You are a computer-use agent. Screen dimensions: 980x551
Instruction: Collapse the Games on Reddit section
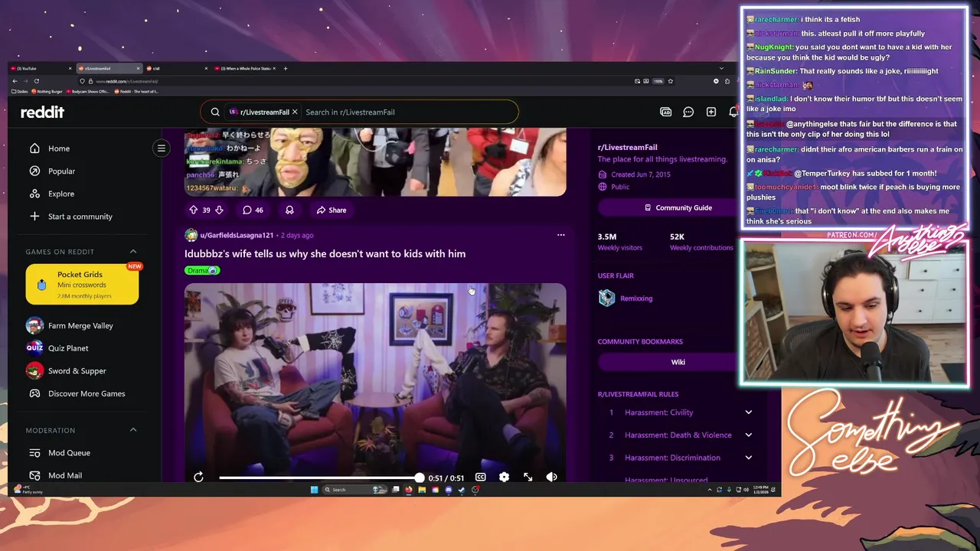133,251
